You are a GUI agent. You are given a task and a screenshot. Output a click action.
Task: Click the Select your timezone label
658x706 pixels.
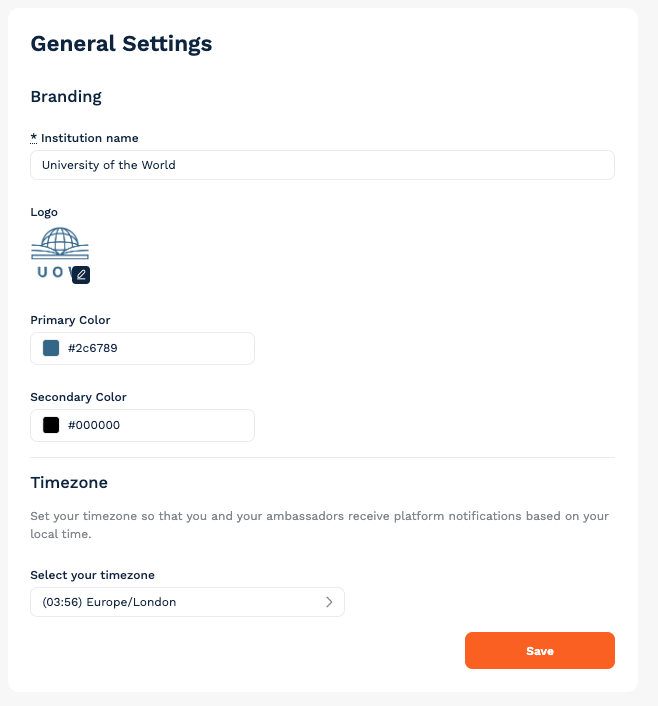(92, 575)
